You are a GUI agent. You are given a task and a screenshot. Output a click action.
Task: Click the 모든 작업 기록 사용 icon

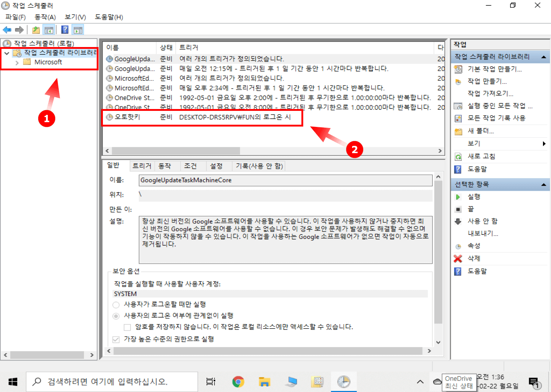[458, 118]
